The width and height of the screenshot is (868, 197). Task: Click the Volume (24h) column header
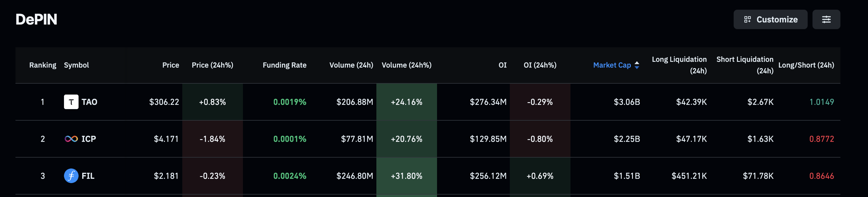(351, 65)
